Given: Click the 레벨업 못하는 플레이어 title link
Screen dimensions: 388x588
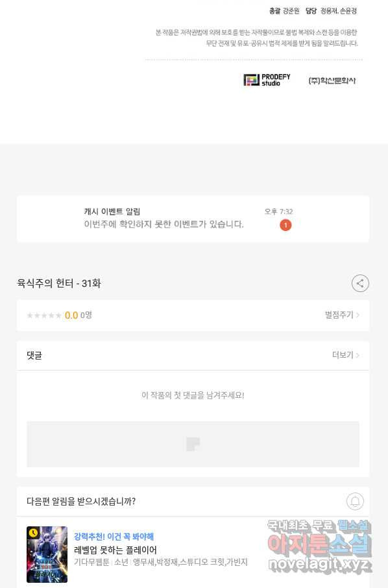Looking at the screenshot, I should pyautogui.click(x=115, y=550).
